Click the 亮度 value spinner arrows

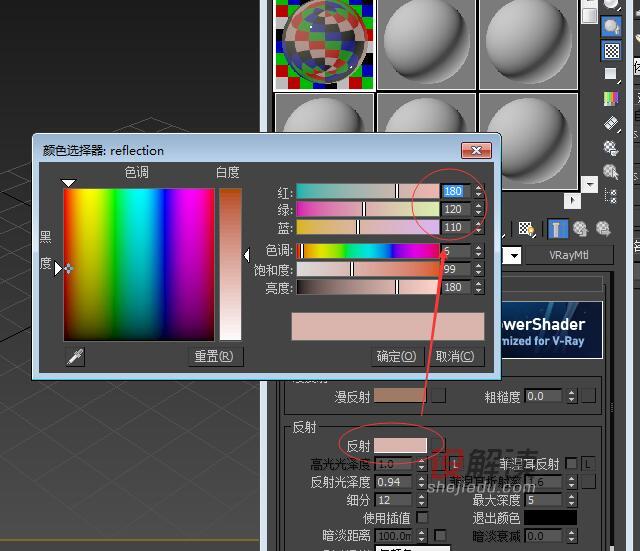478,287
